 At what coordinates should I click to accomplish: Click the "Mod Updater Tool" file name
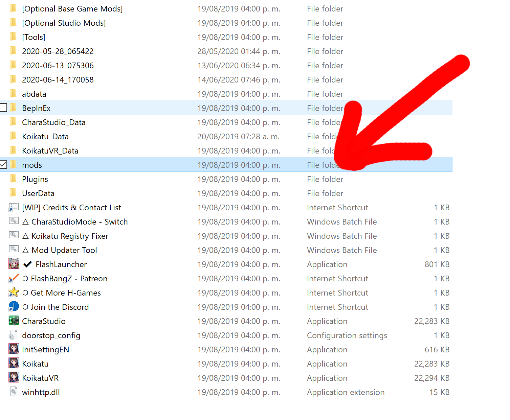64,250
